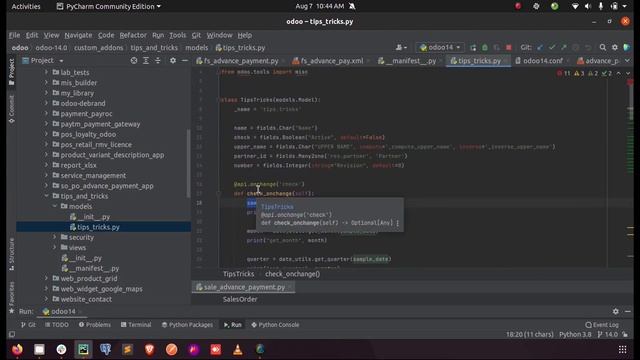Click the sale_advance_payment.py split editor tab
Image resolution: width=640 pixels, height=360 pixels.
click(x=244, y=287)
